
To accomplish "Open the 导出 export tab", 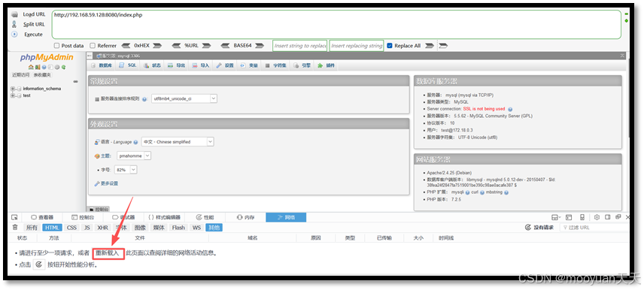I will [176, 65].
